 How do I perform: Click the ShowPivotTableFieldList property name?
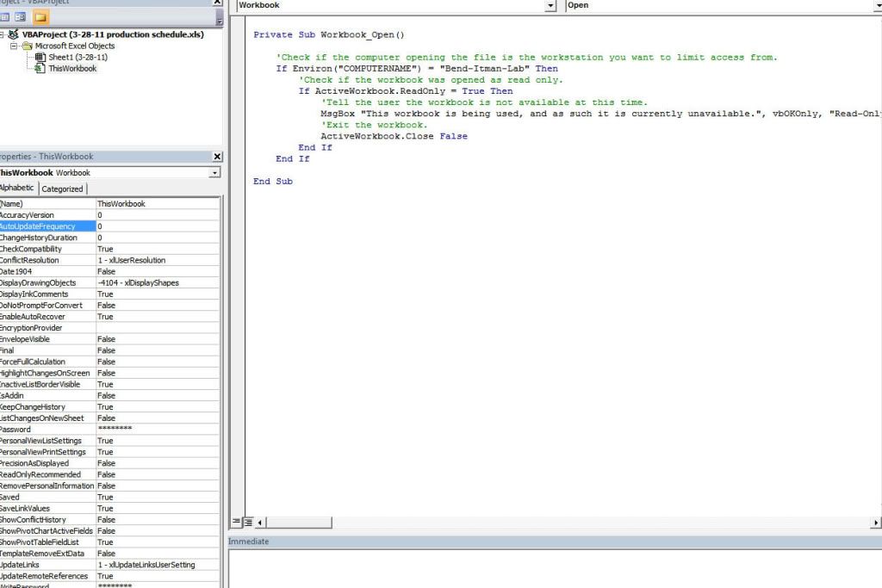(x=40, y=542)
